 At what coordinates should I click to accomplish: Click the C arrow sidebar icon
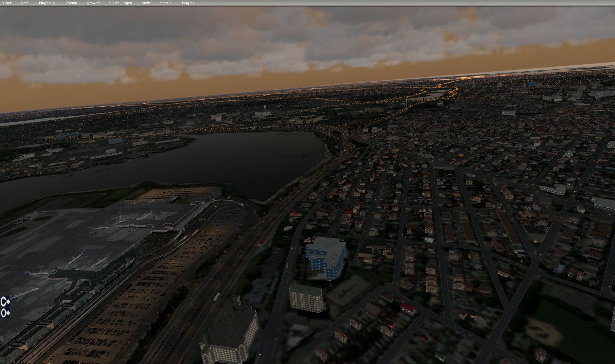tap(5, 302)
